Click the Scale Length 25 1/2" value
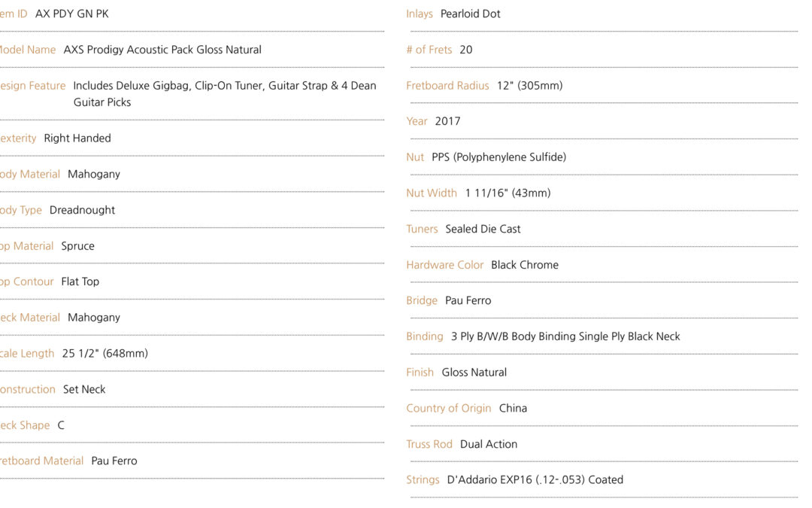Viewport: 812px width, 508px height. coord(105,354)
